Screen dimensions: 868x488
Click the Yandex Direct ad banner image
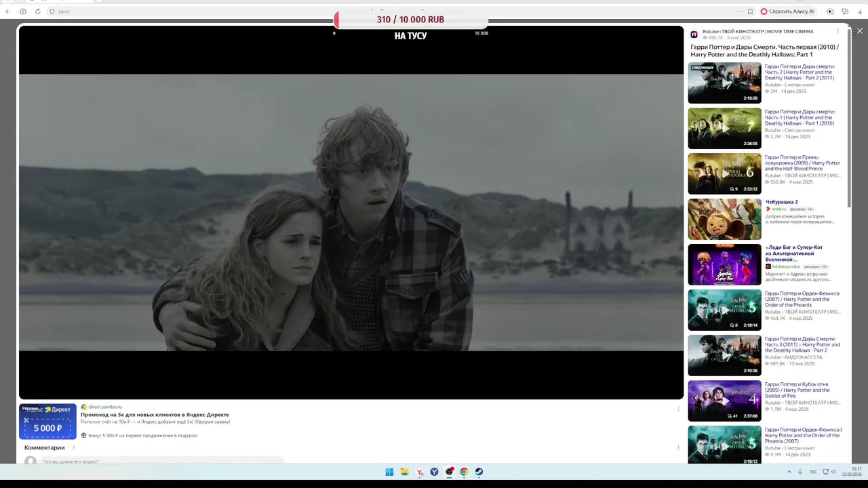pyautogui.click(x=47, y=422)
